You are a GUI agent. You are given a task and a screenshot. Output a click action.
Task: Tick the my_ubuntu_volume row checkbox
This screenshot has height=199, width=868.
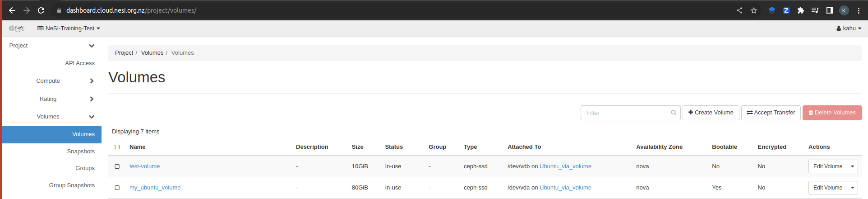pos(117,188)
